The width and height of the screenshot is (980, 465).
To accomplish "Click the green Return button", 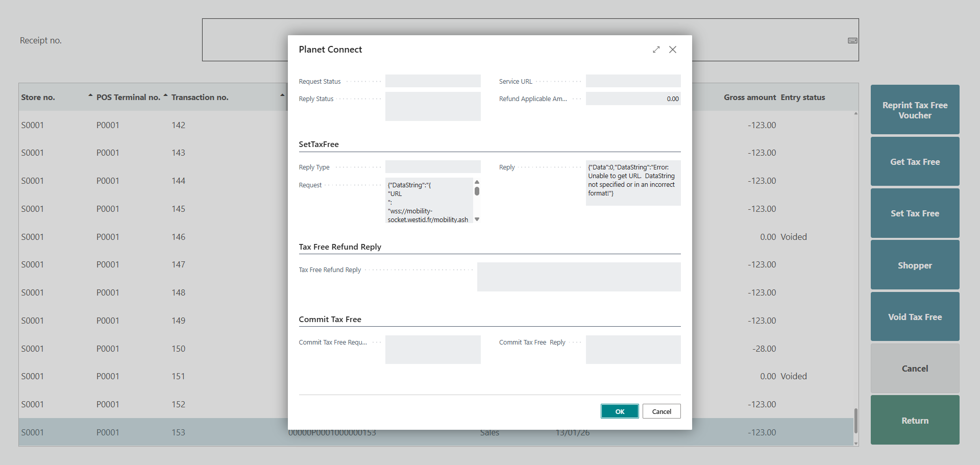I will [x=915, y=420].
